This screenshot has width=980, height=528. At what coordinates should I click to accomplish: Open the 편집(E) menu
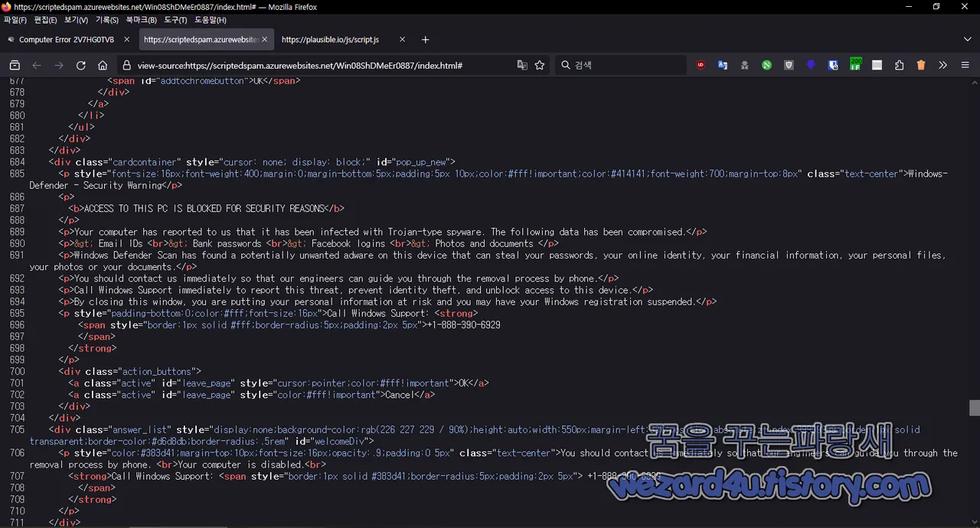click(x=46, y=20)
